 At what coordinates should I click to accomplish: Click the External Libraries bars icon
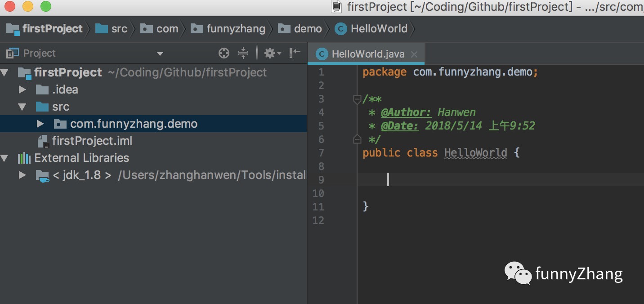[24, 158]
